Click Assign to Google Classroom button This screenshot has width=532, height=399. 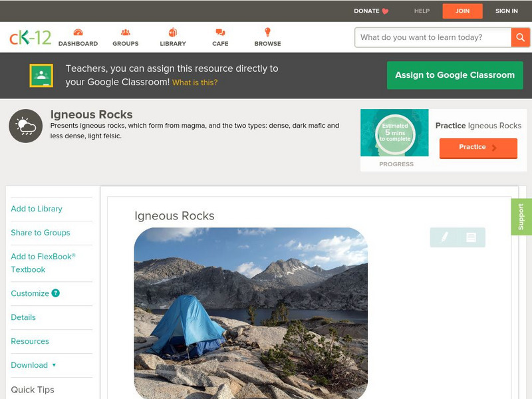tap(455, 75)
